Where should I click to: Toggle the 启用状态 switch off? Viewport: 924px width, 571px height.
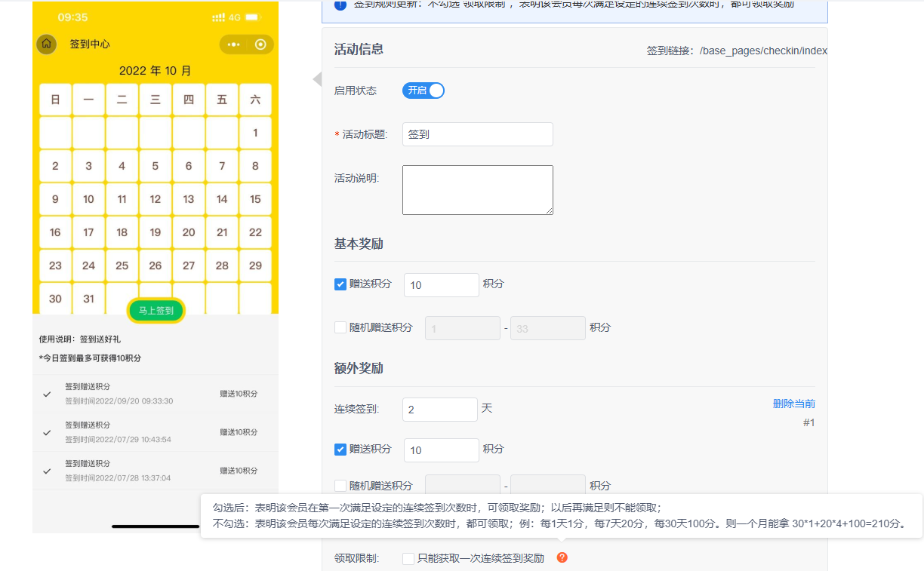(x=423, y=91)
